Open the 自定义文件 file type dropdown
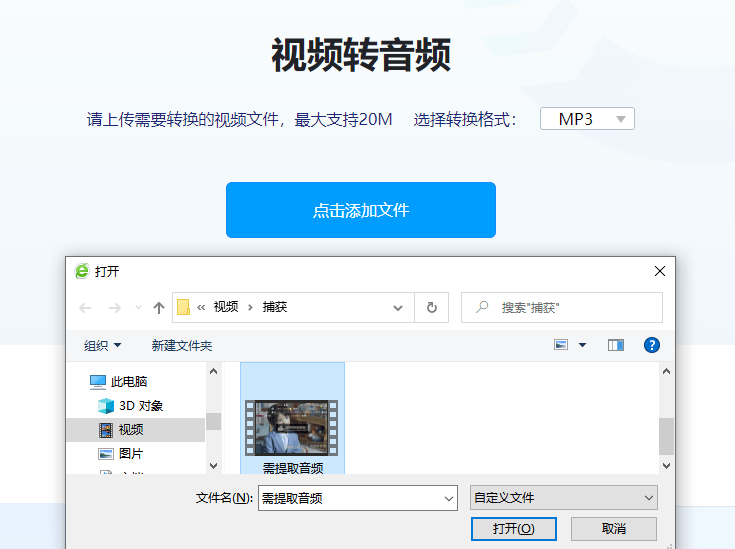The image size is (735, 549). (564, 497)
